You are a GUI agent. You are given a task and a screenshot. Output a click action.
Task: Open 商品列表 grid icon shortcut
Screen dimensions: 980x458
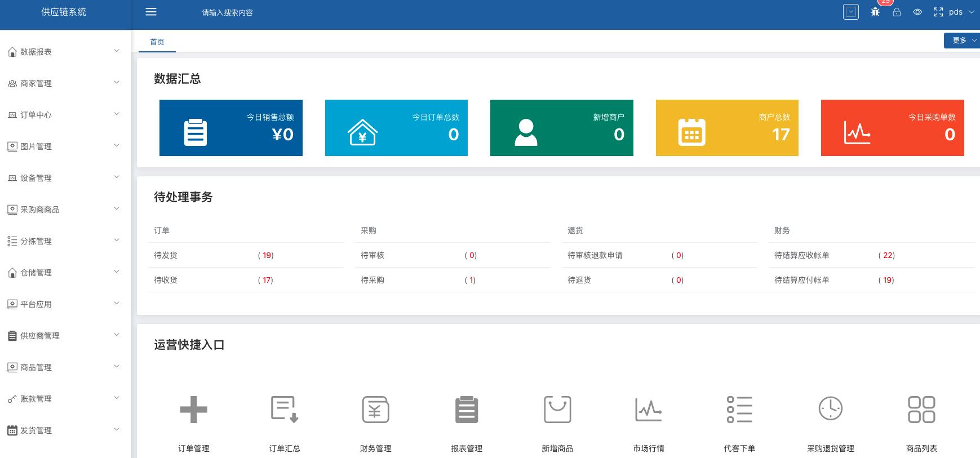pos(921,410)
